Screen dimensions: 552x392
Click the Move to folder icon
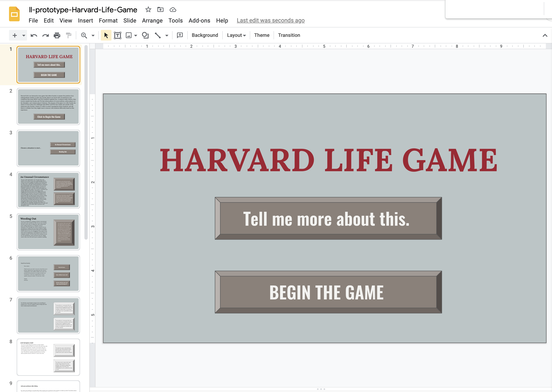click(x=160, y=10)
